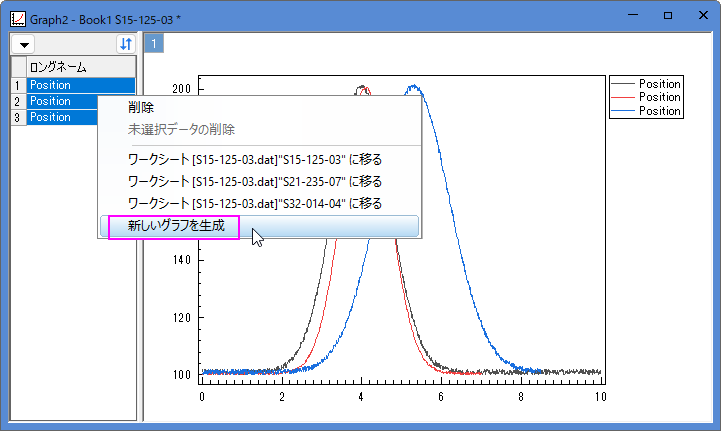721x431 pixels.
Task: Maximize the Graph2 window
Action: [668, 15]
